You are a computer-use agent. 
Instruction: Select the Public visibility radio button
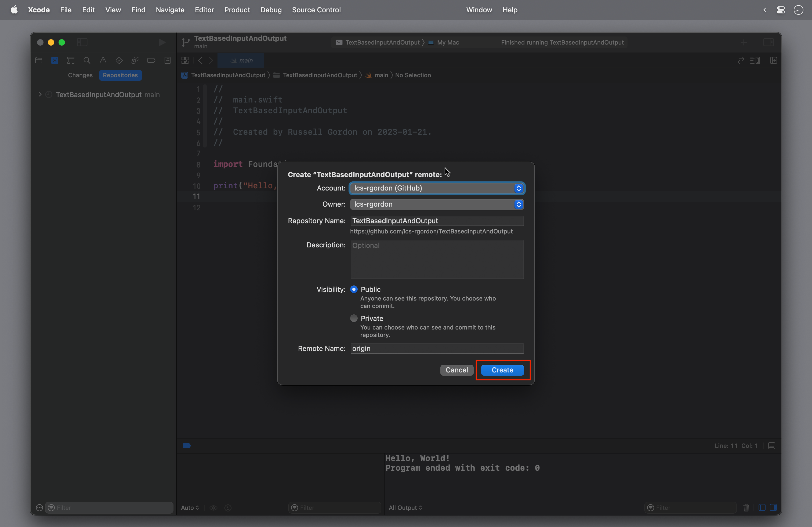click(x=354, y=290)
